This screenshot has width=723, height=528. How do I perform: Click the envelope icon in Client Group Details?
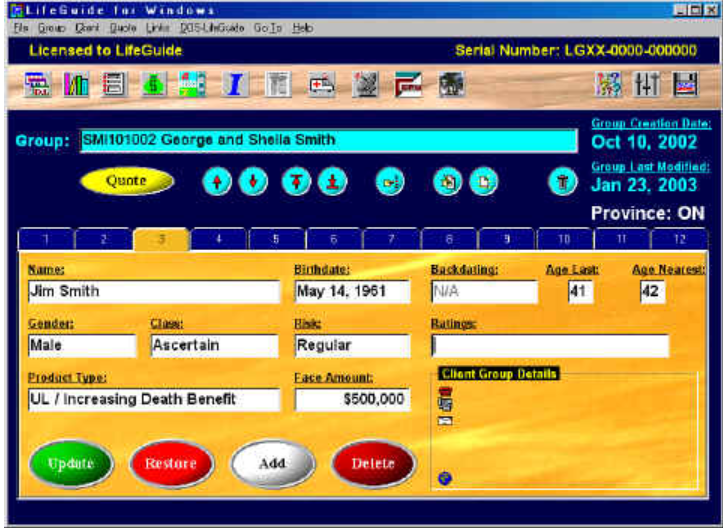[x=445, y=421]
